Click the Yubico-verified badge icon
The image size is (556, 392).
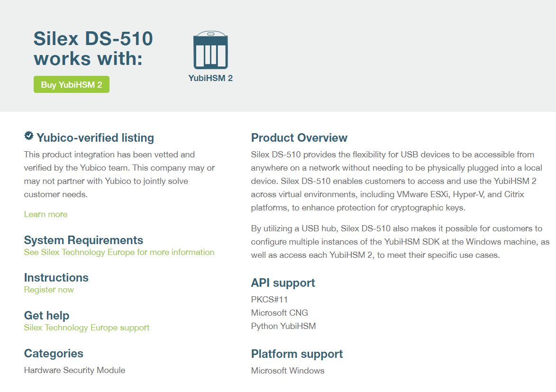[x=29, y=136]
